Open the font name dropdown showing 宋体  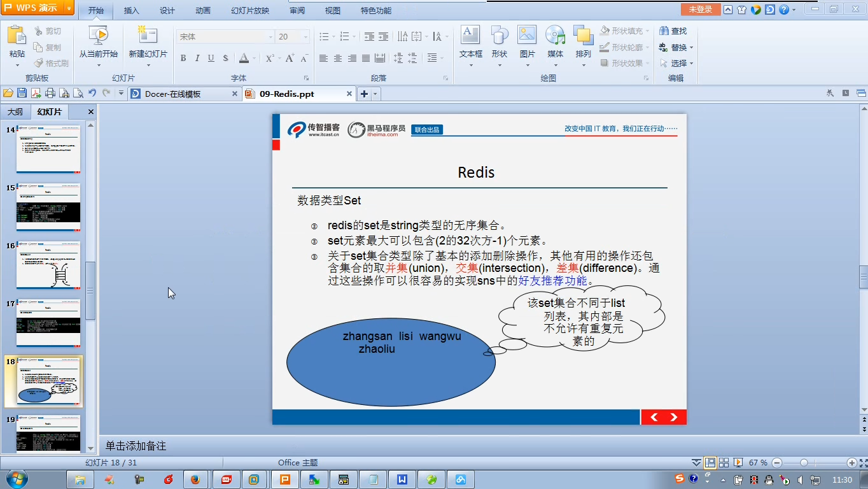pyautogui.click(x=270, y=37)
